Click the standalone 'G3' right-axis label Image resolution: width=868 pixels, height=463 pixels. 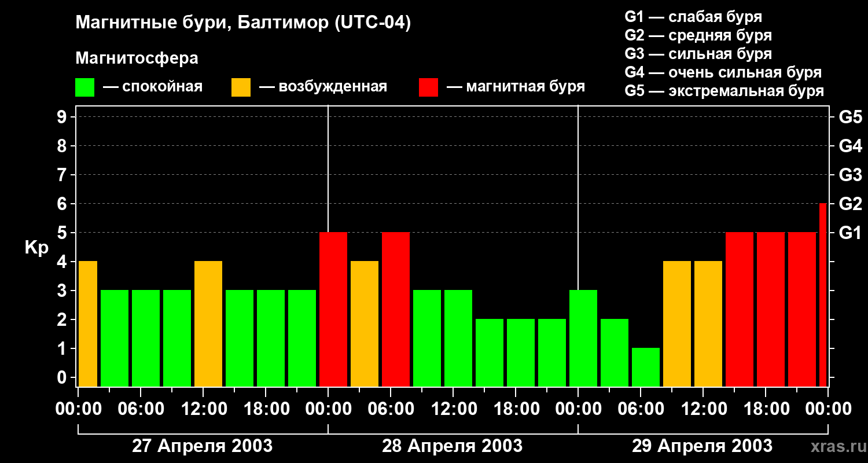(x=850, y=175)
